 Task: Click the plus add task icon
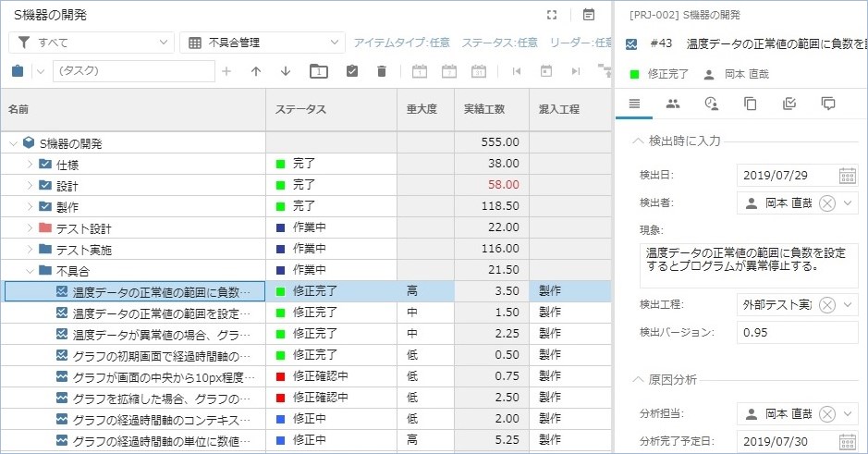(226, 71)
